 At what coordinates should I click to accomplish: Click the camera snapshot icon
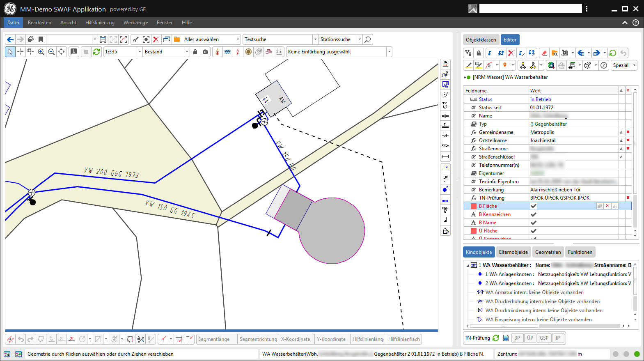[x=205, y=52]
